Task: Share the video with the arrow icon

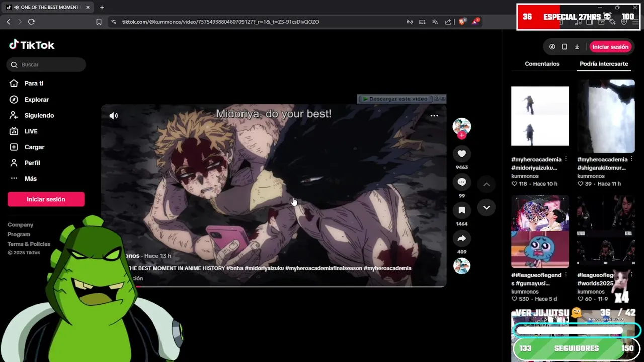Action: (x=462, y=238)
